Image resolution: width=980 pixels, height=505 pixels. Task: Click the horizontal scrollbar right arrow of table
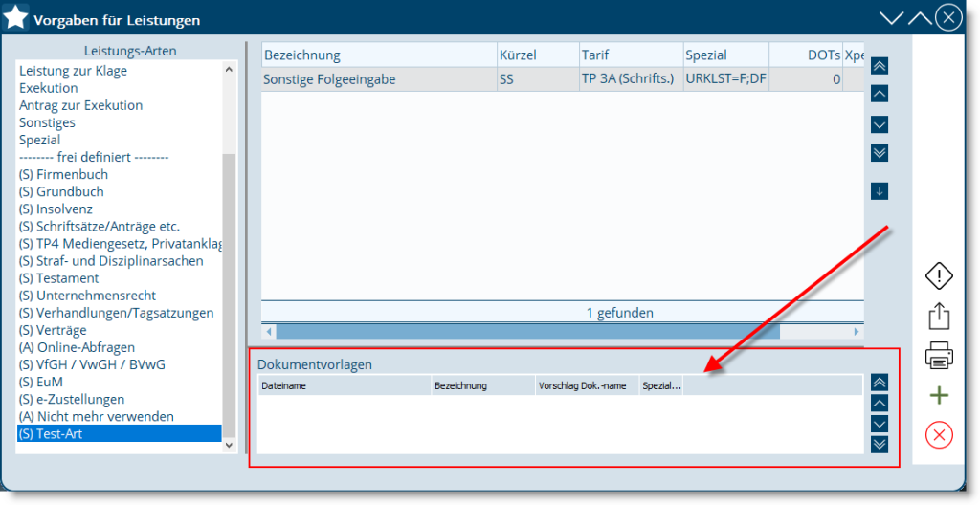tap(856, 332)
